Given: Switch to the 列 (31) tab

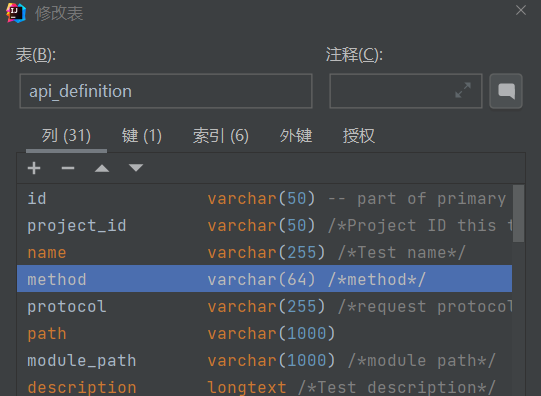Looking at the screenshot, I should pyautogui.click(x=66, y=136).
